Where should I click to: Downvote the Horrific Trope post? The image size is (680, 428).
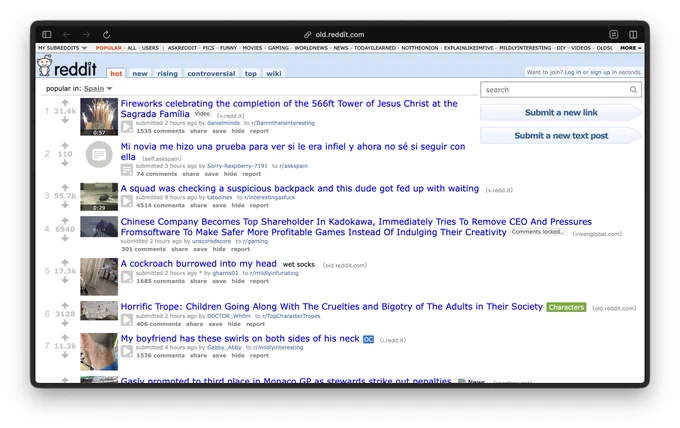tap(65, 323)
